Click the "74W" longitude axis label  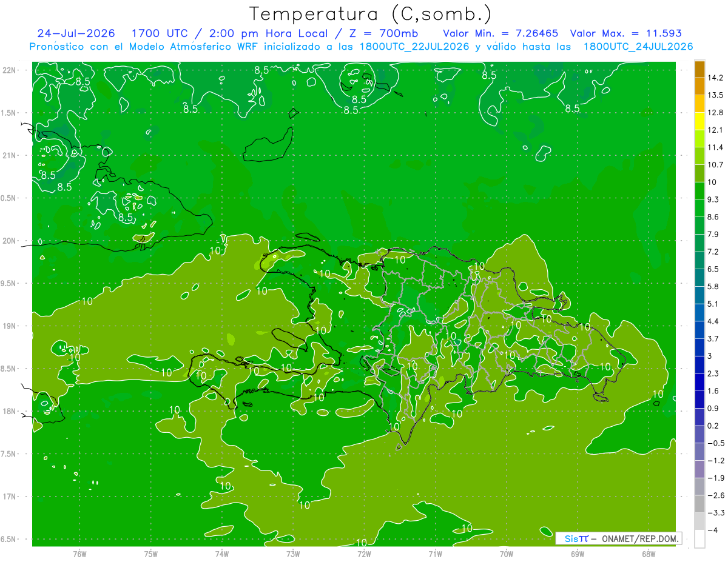pyautogui.click(x=222, y=554)
